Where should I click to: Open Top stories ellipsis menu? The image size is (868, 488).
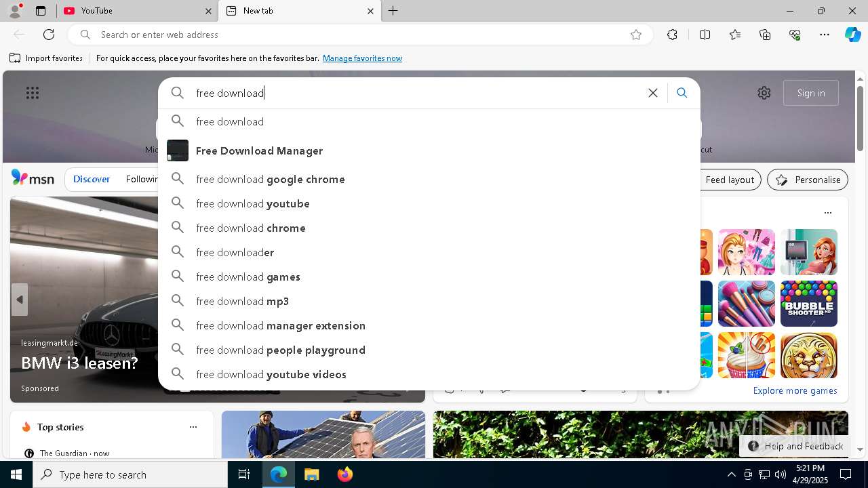193,427
